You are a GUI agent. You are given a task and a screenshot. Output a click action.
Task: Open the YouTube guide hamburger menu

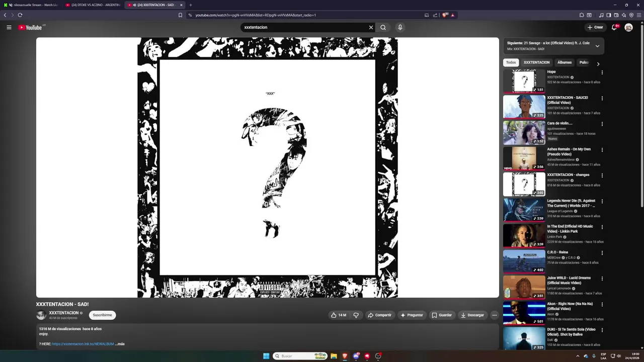pyautogui.click(x=9, y=27)
